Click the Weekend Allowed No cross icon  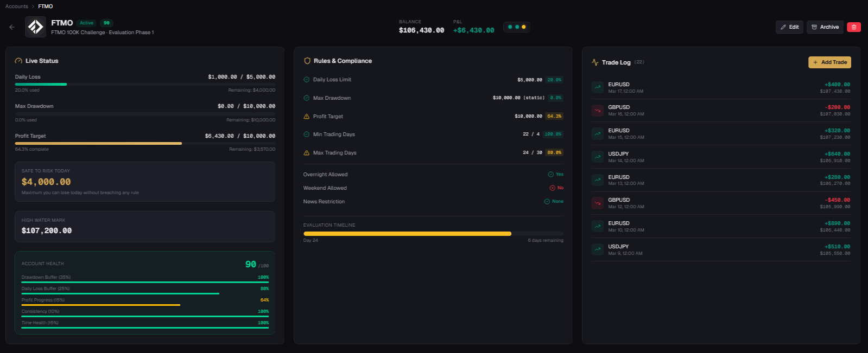tap(553, 188)
